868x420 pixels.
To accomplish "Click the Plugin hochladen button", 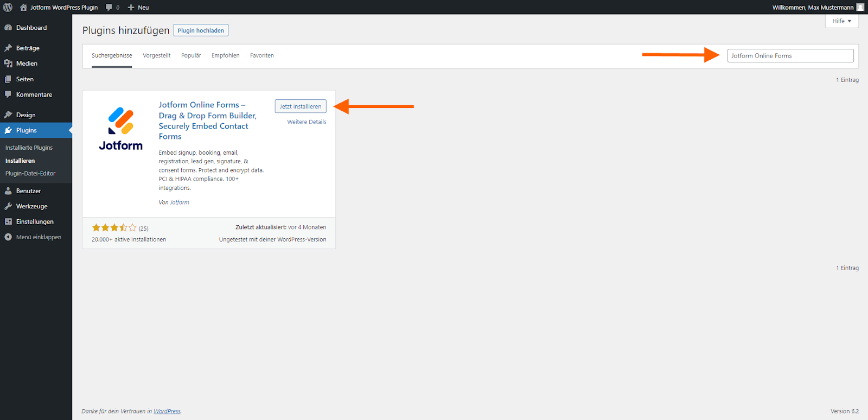I will pyautogui.click(x=201, y=30).
